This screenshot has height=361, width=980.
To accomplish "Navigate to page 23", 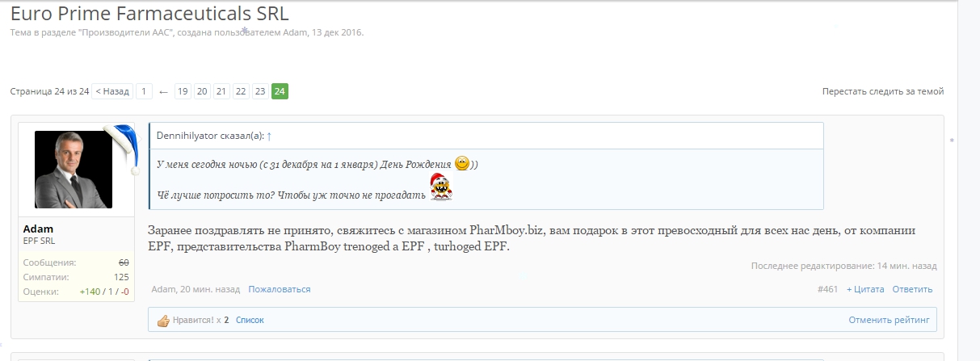I will click(260, 91).
